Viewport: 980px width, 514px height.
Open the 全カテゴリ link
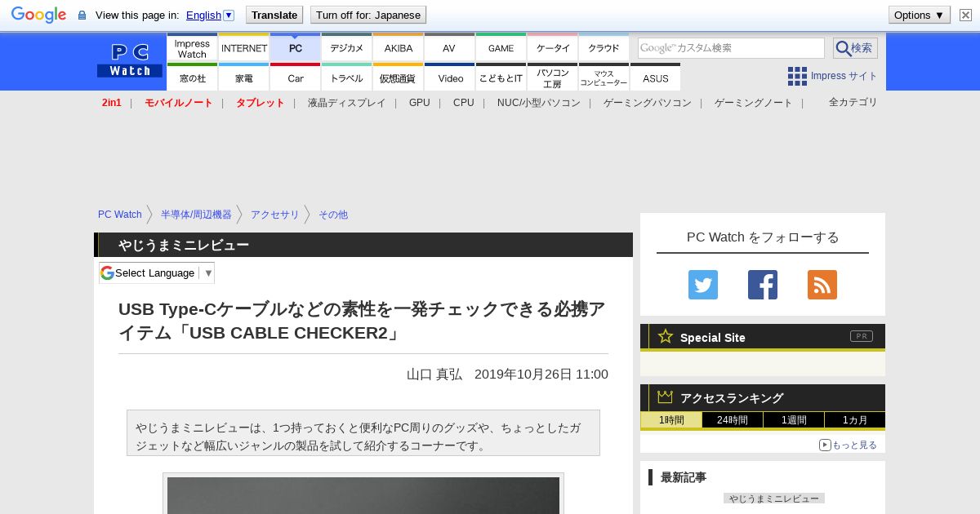click(x=853, y=102)
